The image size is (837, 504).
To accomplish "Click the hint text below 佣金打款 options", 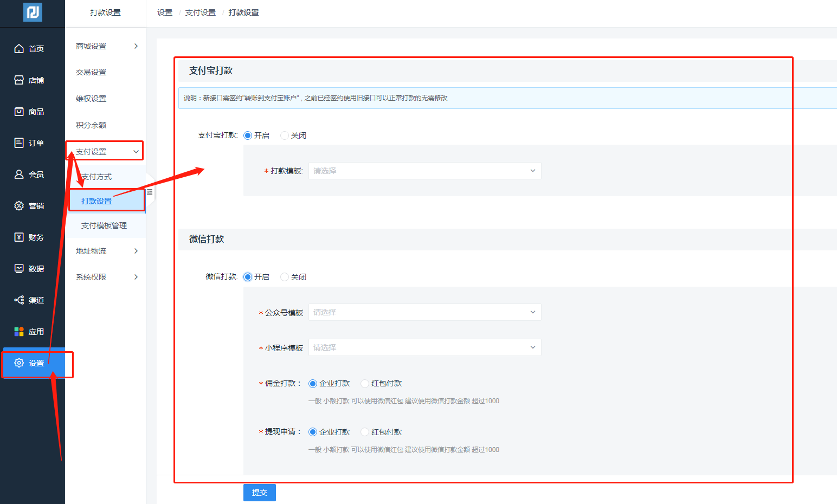I will [x=404, y=401].
